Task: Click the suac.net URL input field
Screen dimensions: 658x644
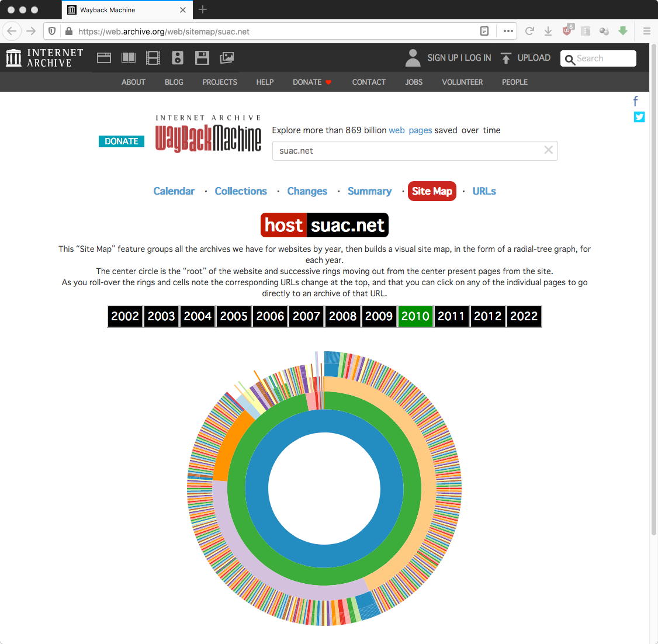Action: pyautogui.click(x=414, y=151)
